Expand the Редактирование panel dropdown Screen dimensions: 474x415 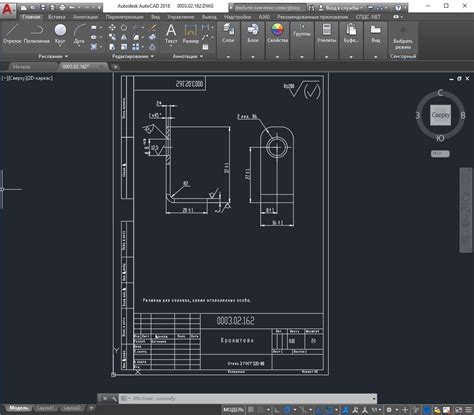coord(132,56)
